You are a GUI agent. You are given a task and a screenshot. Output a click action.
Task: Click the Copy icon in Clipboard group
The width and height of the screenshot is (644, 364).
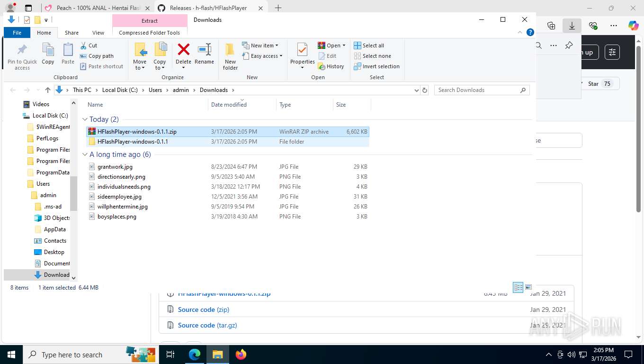48,50
